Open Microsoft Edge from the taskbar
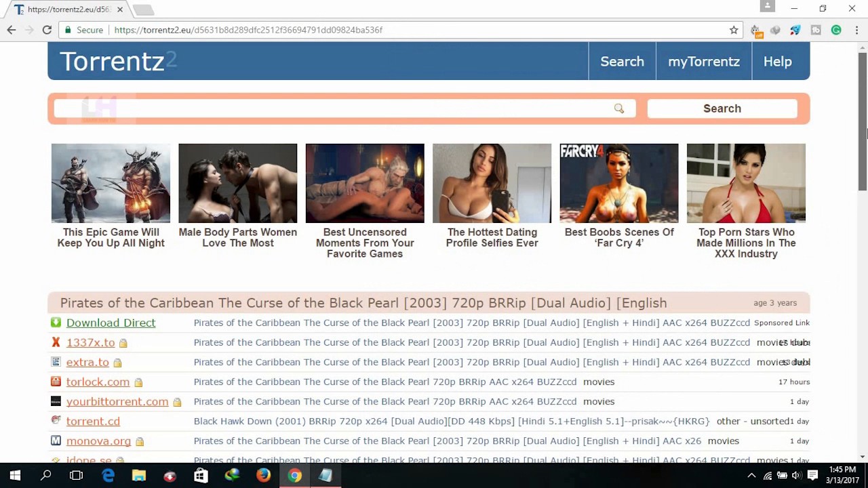Image resolution: width=868 pixels, height=488 pixels. click(x=108, y=476)
